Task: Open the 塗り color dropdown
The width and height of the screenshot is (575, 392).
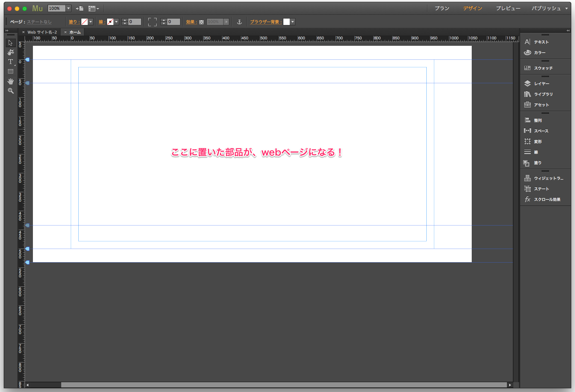Action: (90, 22)
